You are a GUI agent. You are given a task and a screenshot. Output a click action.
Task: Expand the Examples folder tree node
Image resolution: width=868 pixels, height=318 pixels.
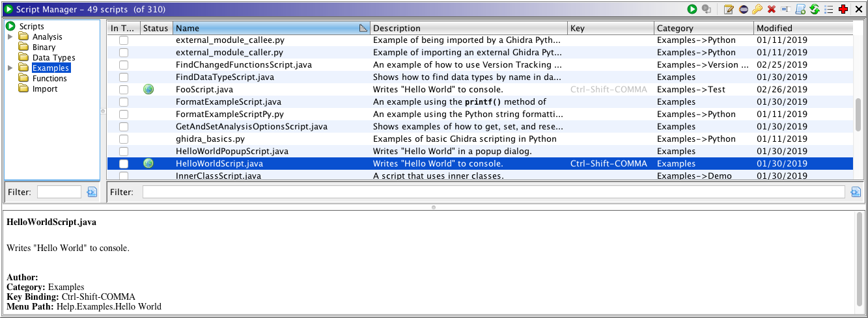[10, 68]
